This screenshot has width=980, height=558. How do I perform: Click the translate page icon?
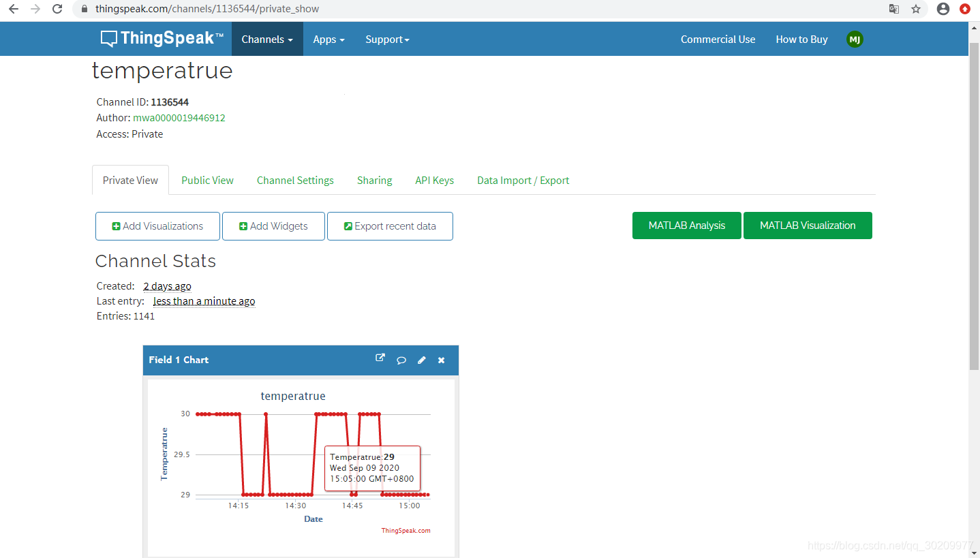tap(893, 9)
